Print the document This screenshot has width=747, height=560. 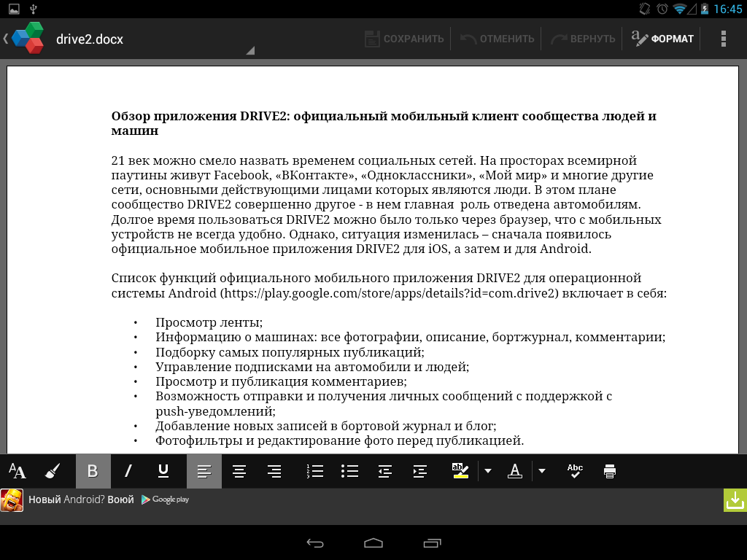click(x=610, y=471)
